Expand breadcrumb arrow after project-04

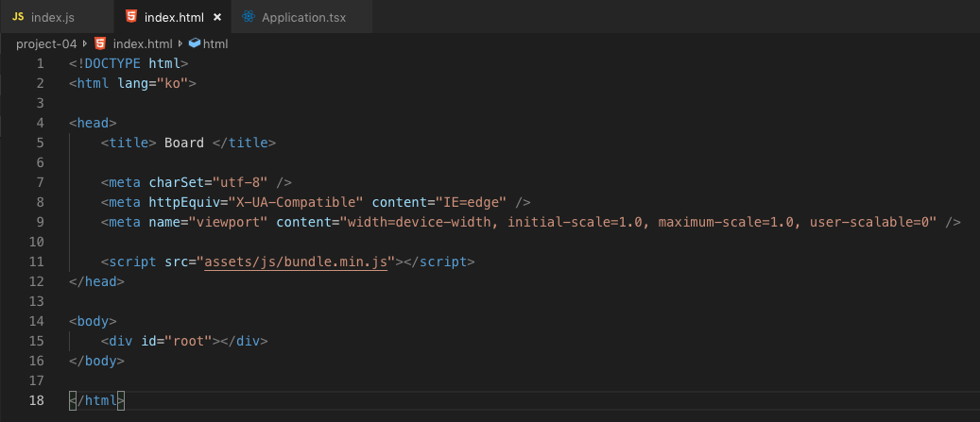tap(85, 43)
